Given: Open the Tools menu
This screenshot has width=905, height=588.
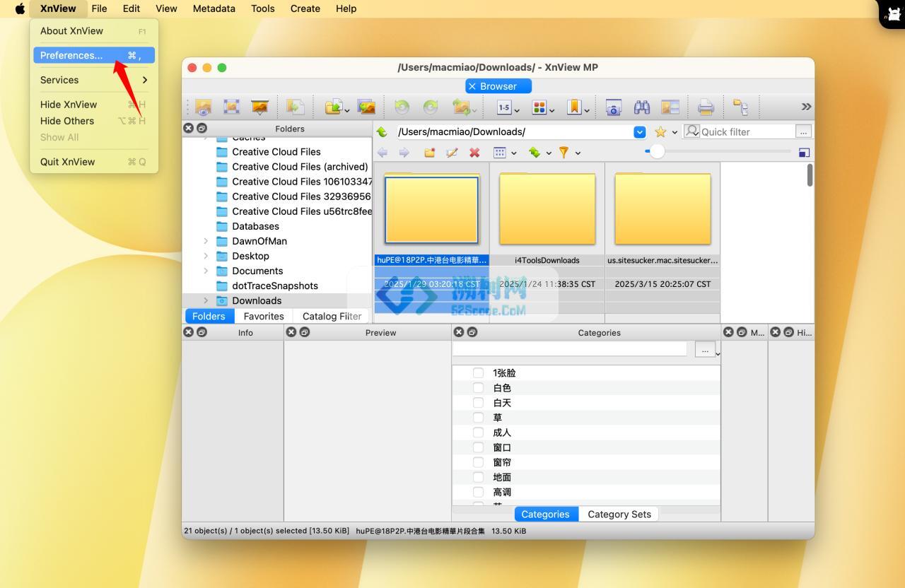Looking at the screenshot, I should (x=263, y=8).
